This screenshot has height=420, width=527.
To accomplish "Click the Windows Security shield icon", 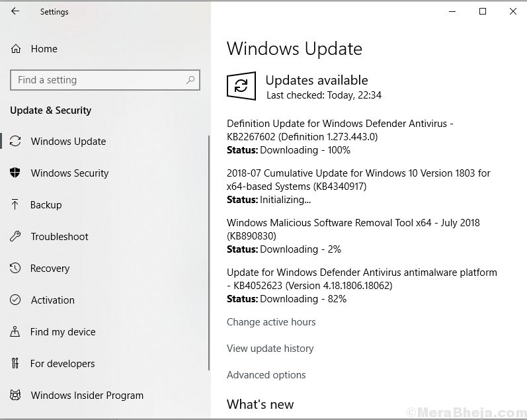I will click(15, 173).
